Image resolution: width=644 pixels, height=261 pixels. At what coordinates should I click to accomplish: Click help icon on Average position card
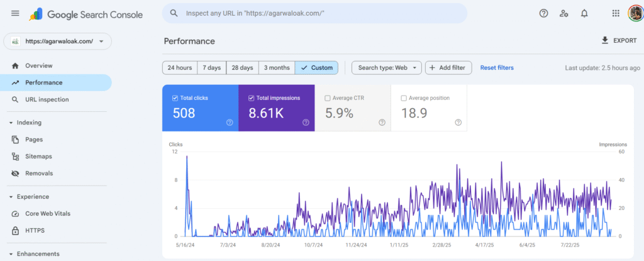click(x=458, y=123)
